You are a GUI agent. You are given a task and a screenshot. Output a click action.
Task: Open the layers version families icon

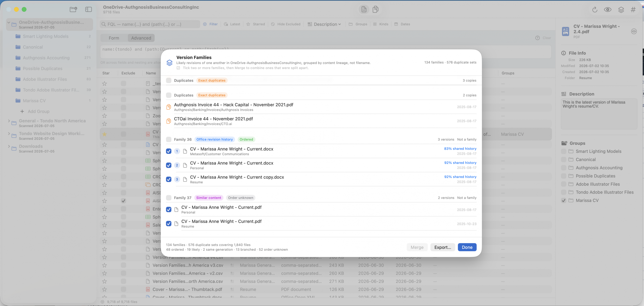pyautogui.click(x=621, y=10)
